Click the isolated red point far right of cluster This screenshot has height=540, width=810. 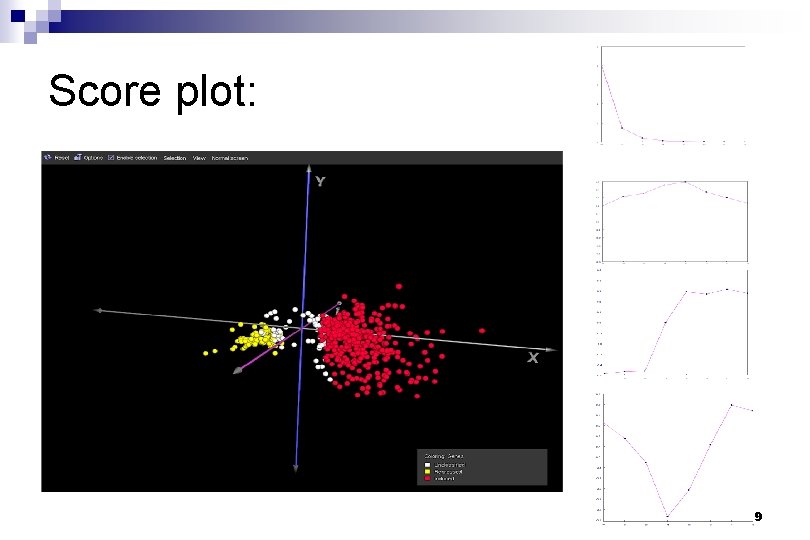coord(482,331)
